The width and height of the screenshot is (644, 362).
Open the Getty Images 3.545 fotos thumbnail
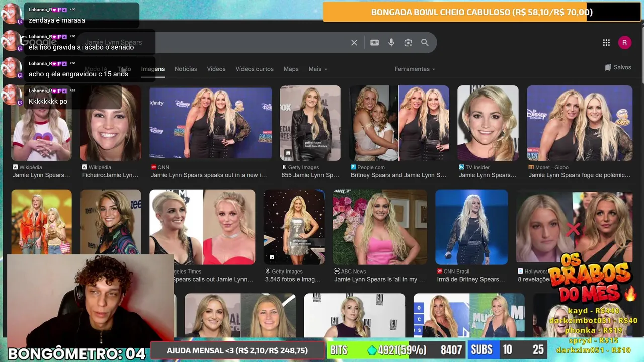pyautogui.click(x=294, y=227)
